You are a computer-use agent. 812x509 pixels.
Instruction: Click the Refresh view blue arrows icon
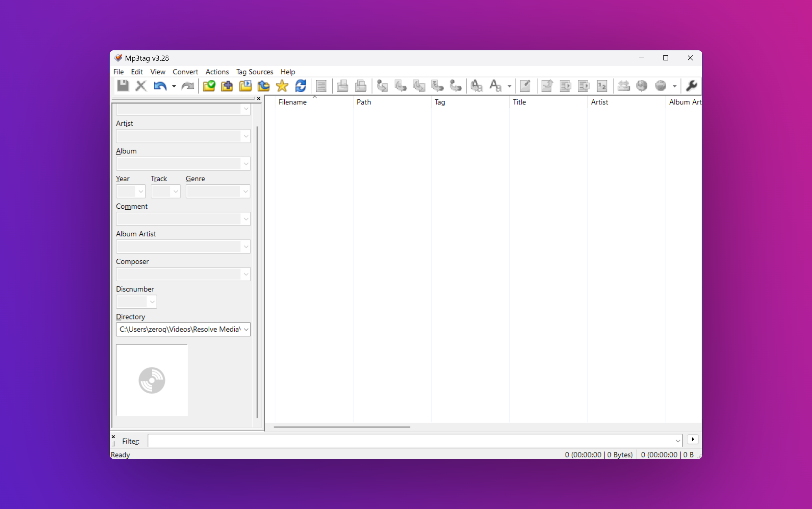click(301, 86)
